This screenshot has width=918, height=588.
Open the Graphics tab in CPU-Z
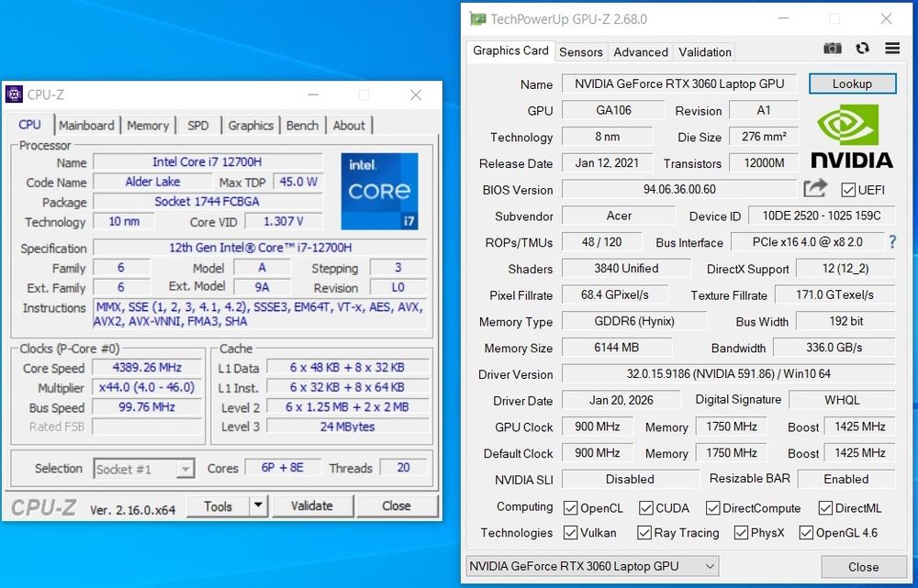(251, 125)
